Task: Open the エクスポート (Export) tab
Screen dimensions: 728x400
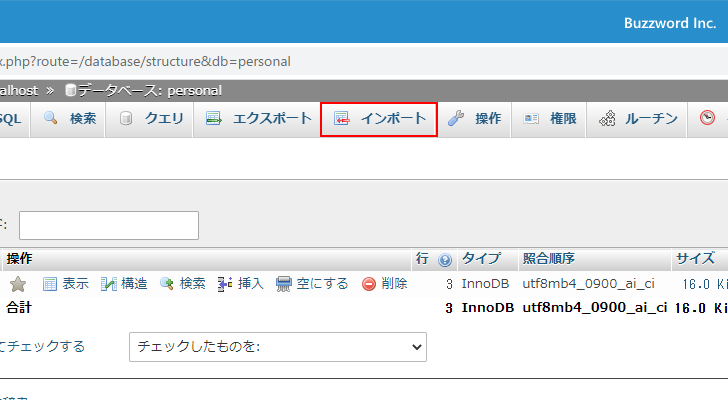Action: tap(258, 119)
